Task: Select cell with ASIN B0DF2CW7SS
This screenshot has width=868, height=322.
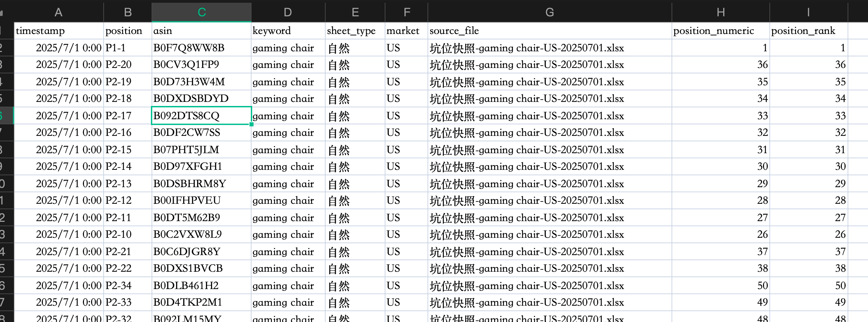Action: coord(202,132)
